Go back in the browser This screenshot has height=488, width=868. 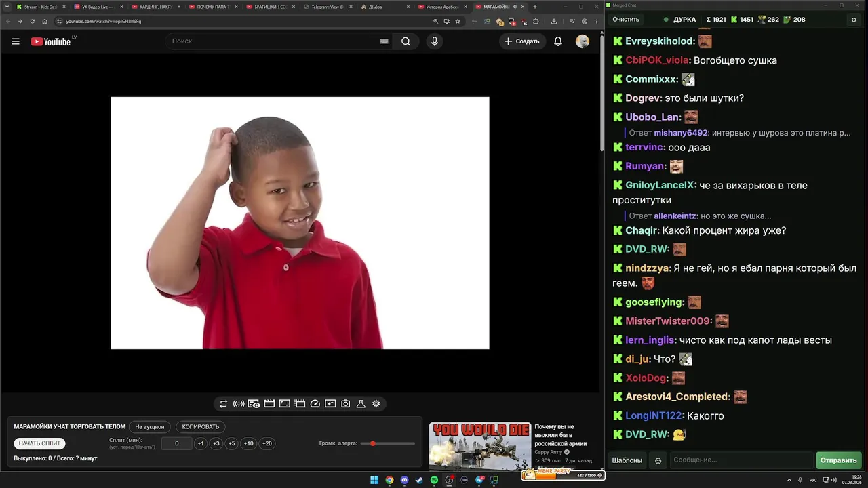pyautogui.click(x=8, y=21)
